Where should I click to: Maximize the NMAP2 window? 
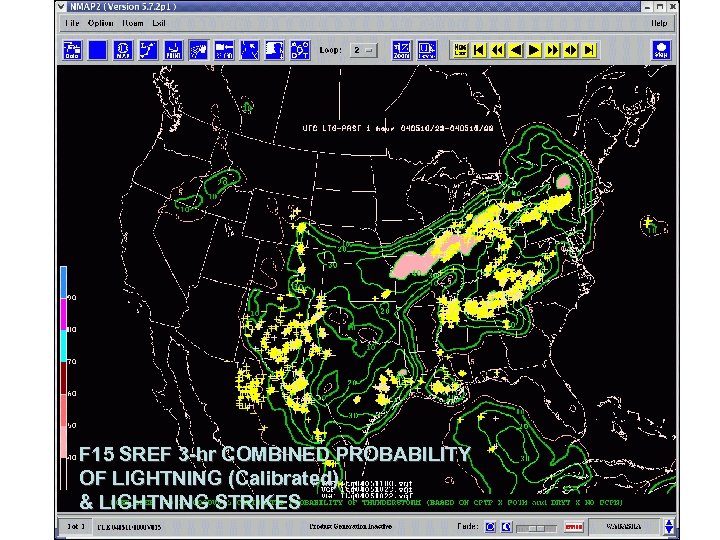point(660,6)
